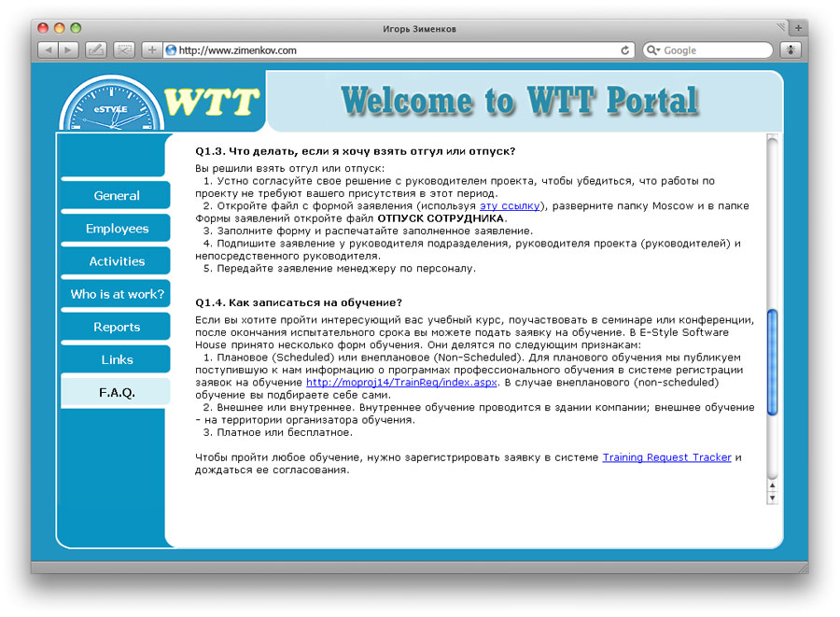Click the Q1.3 question heading

[x=355, y=151]
